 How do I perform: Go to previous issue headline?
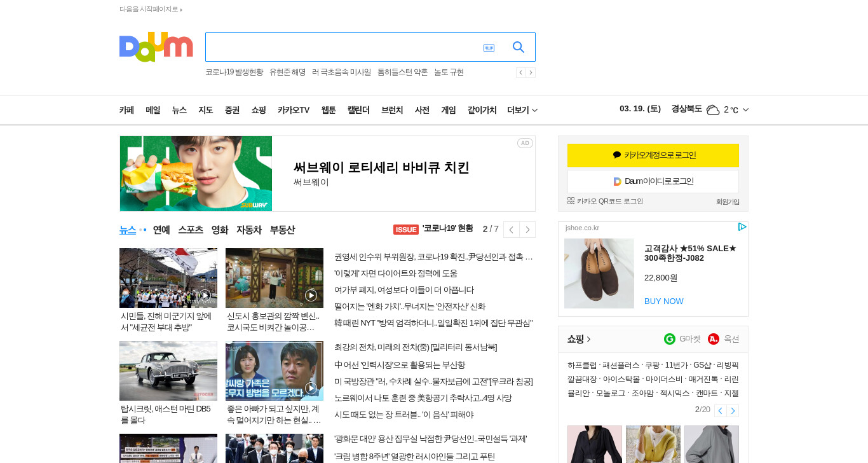[x=511, y=230]
